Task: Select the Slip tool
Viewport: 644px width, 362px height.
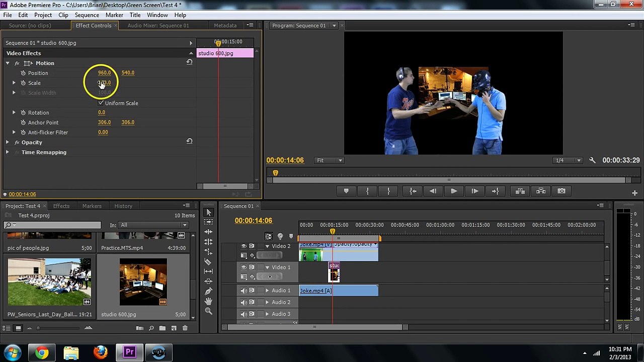Action: pos(208,271)
